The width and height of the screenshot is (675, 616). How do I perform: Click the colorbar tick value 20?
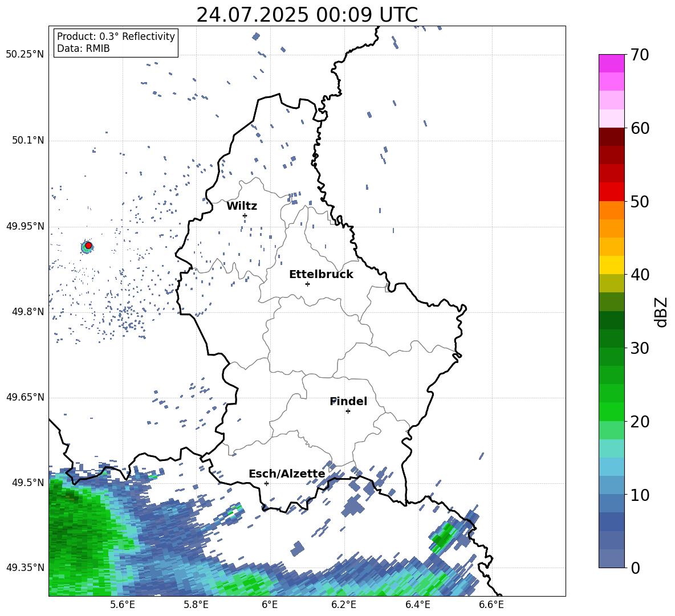click(640, 422)
